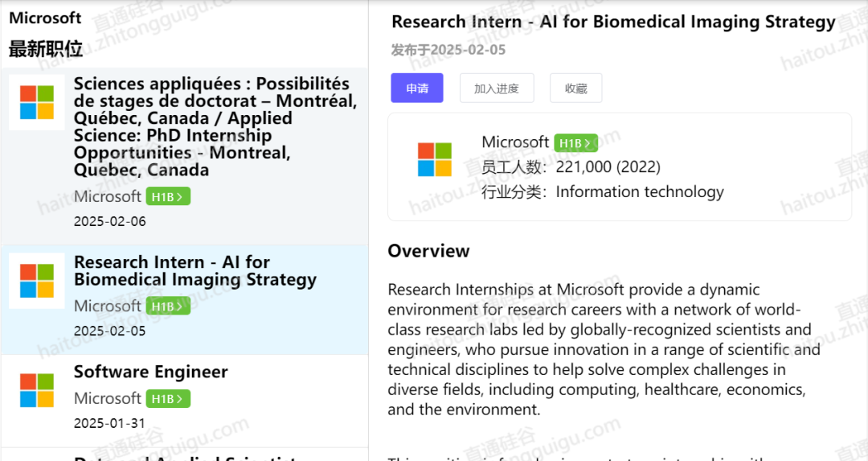
Task: Click Research Intern job title in detail pane
Action: click(x=613, y=22)
